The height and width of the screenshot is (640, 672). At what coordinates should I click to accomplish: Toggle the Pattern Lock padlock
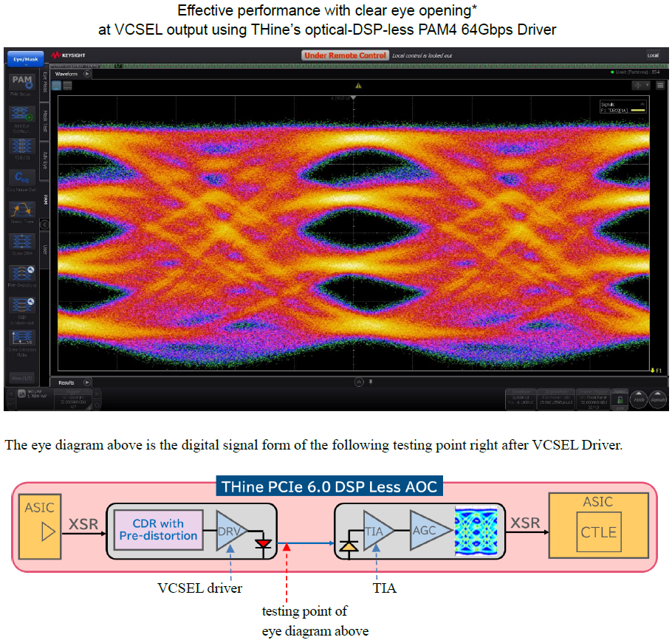620,399
